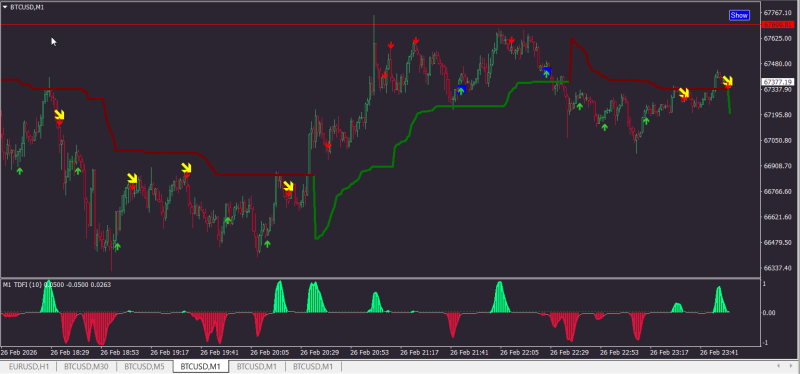Click the 26 Feb 22:29 time label
The image size is (800, 374).
tap(570, 352)
